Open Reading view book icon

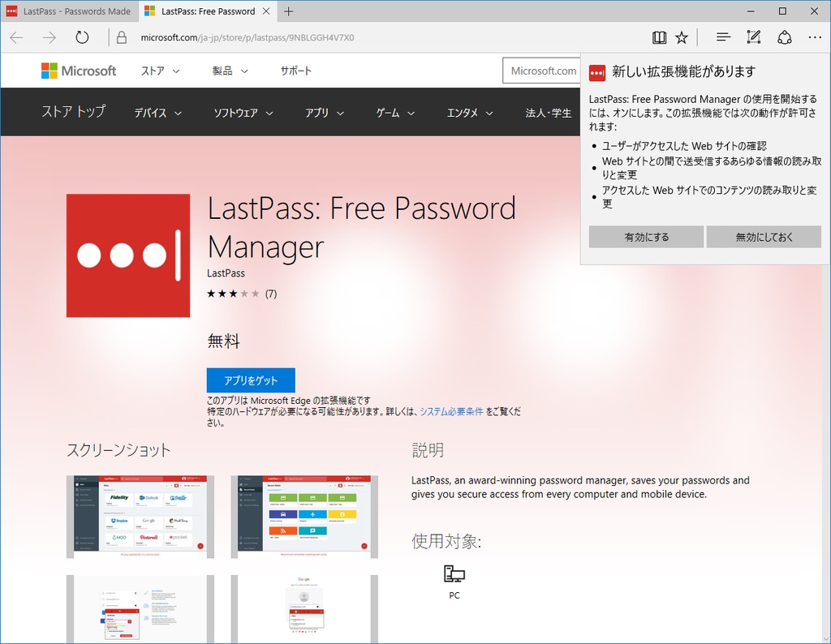(659, 37)
